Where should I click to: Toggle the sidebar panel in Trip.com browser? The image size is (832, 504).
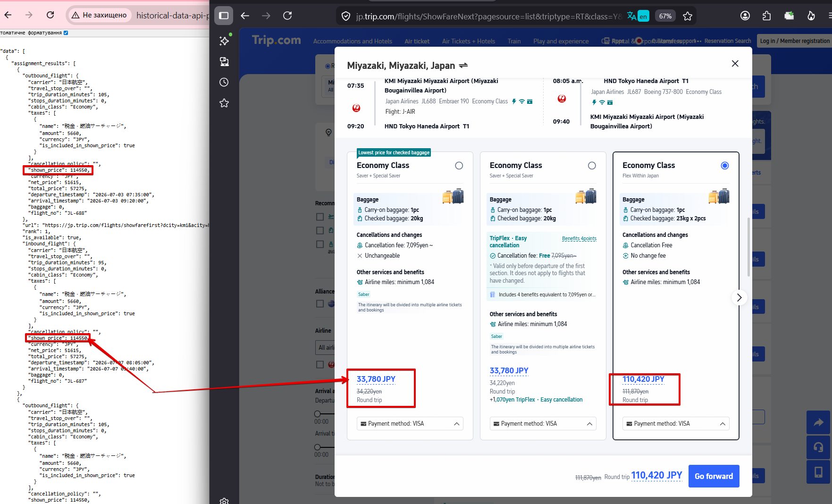(224, 16)
